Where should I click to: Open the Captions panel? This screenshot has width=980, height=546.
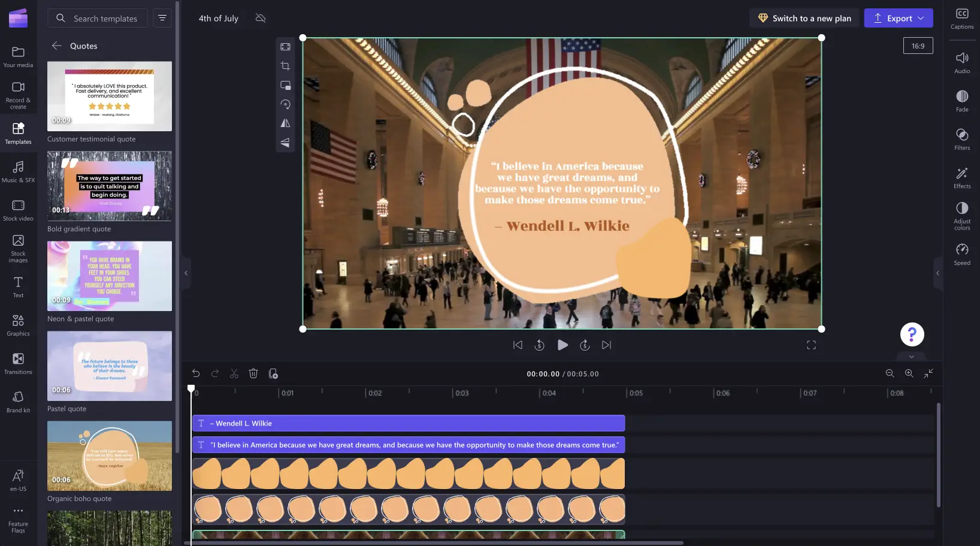tap(962, 19)
